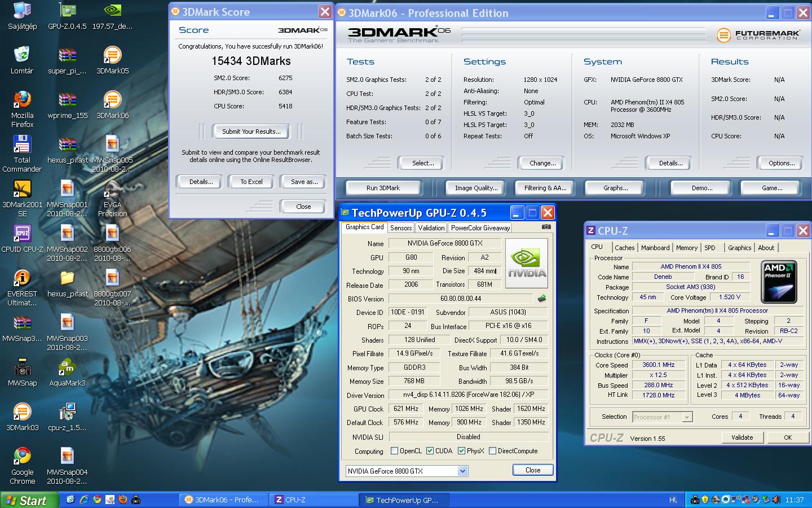The height and width of the screenshot is (508, 812).
Task: Click the Graphs button in 3DMark06
Action: click(x=616, y=188)
